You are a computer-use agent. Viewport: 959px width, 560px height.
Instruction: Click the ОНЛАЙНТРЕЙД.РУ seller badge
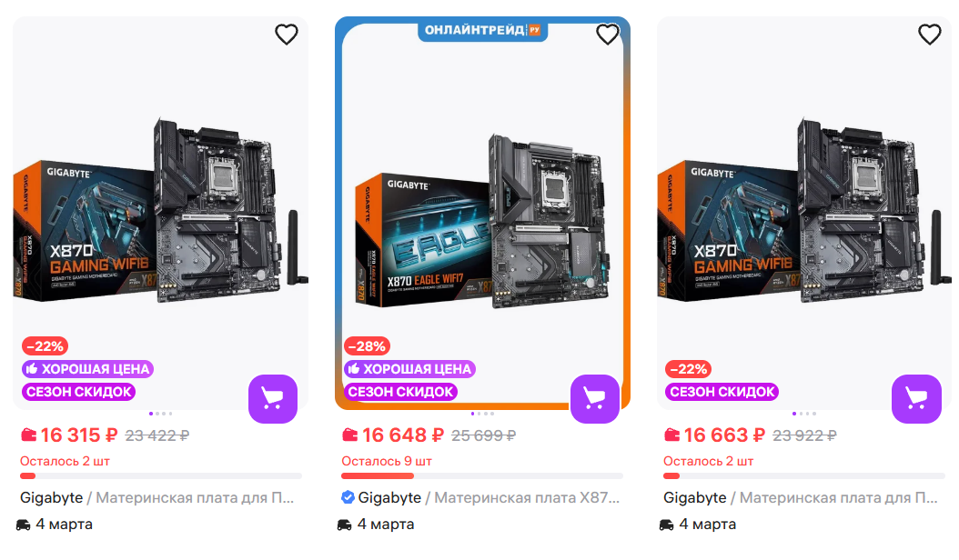click(482, 30)
